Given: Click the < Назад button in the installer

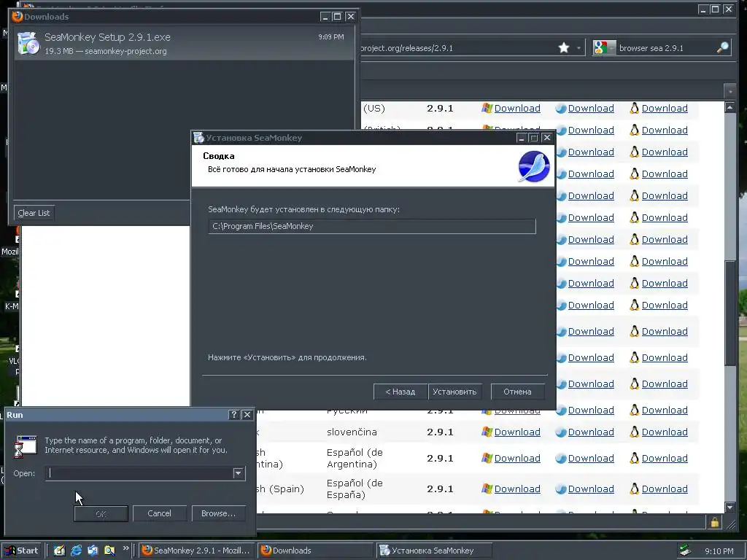Looking at the screenshot, I should coord(400,392).
